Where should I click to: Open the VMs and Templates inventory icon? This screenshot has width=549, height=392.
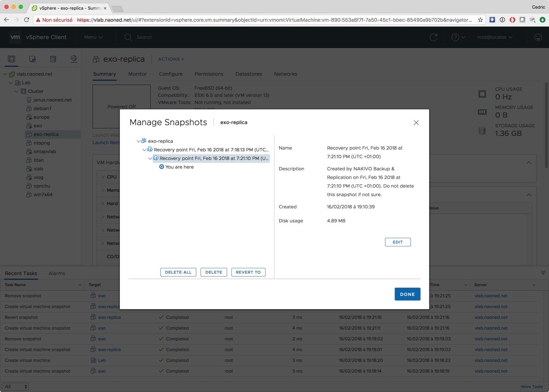click(x=32, y=59)
